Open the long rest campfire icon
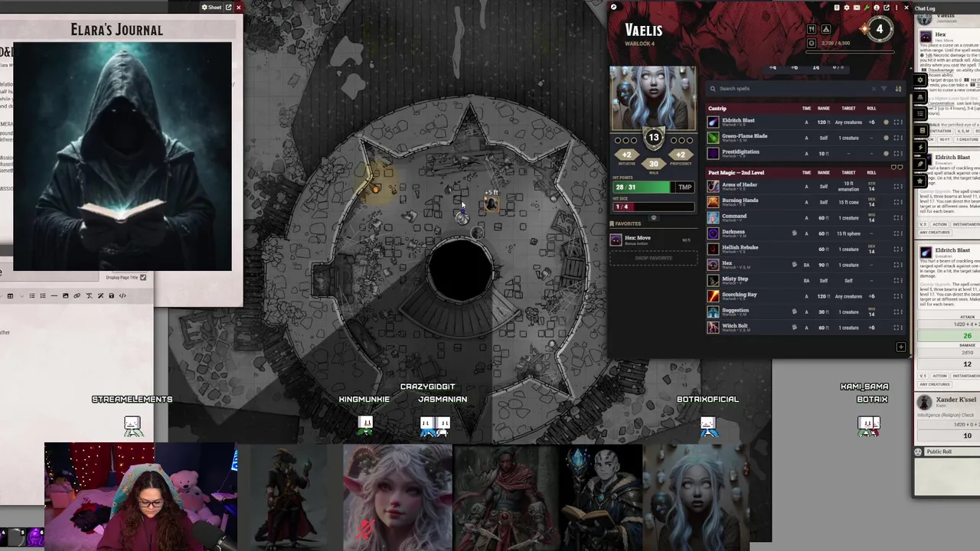The width and height of the screenshot is (980, 551). point(826,29)
